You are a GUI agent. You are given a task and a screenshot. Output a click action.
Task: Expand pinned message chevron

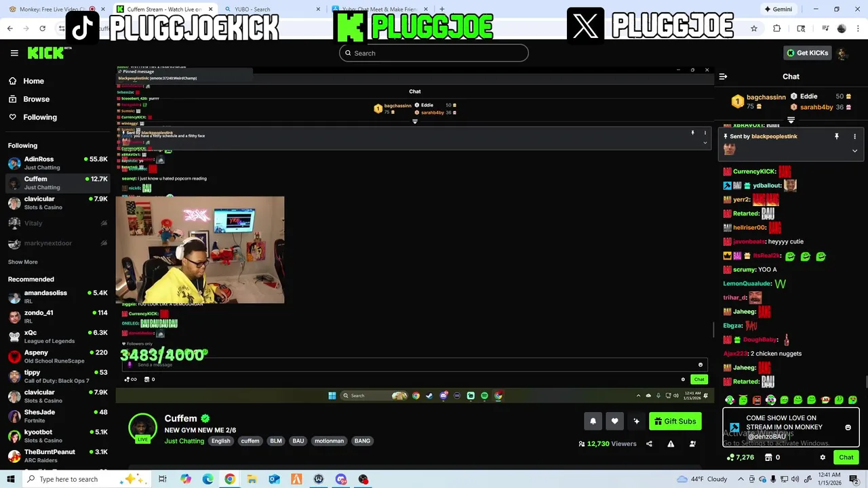pyautogui.click(x=854, y=150)
